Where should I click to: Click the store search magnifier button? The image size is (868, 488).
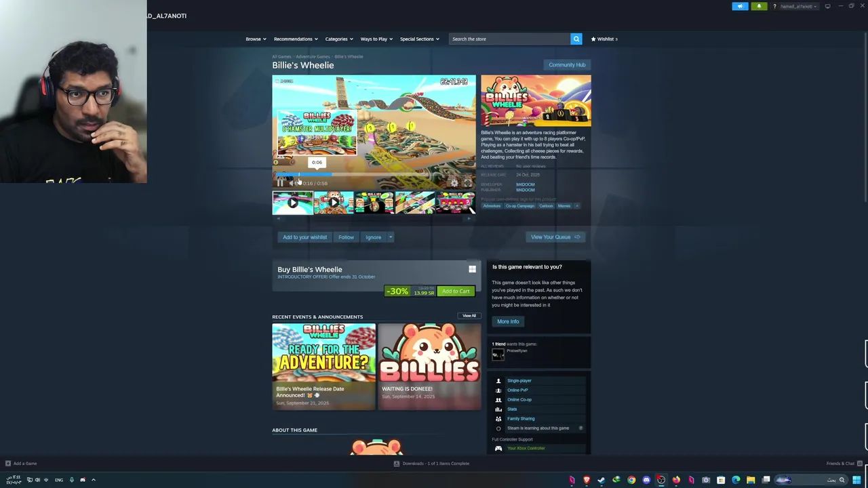[576, 39]
